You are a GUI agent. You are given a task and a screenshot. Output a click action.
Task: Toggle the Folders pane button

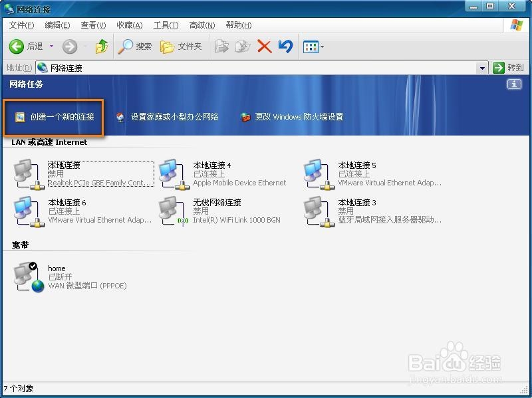(181, 47)
